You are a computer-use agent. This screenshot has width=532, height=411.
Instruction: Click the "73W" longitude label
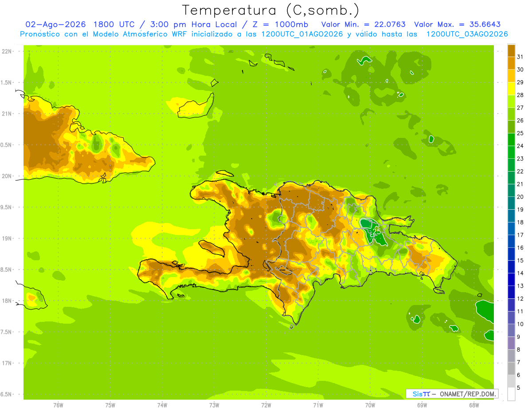[214, 405]
